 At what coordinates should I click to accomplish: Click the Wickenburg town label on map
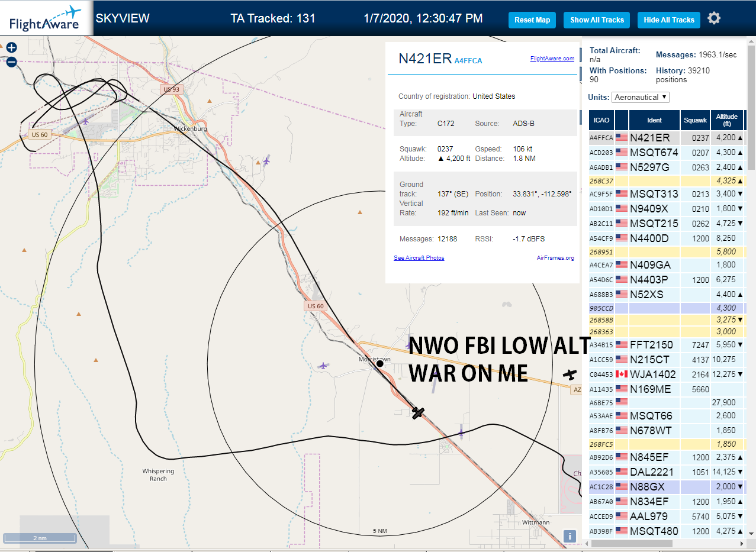(x=190, y=128)
